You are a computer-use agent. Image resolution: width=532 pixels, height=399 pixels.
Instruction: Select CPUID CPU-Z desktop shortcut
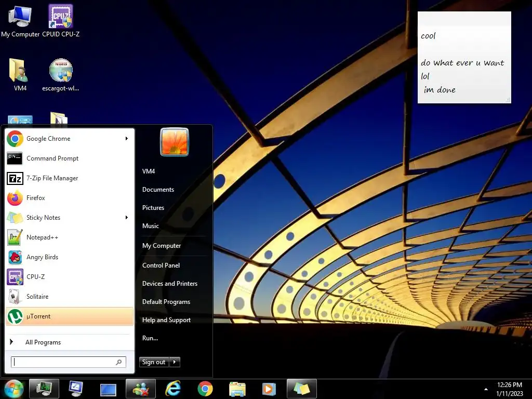61,21
